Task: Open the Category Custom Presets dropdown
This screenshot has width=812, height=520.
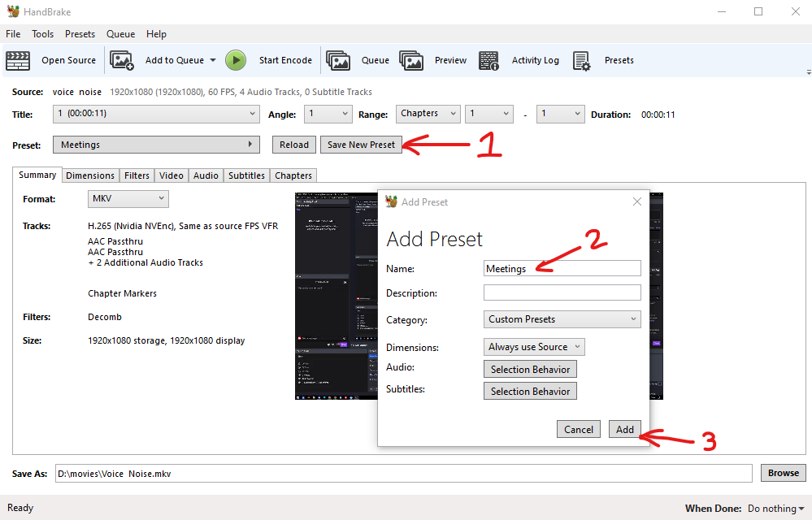Action: point(562,319)
